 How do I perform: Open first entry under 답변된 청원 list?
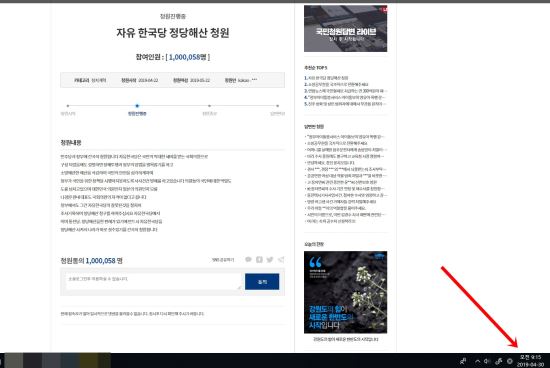tap(345, 136)
